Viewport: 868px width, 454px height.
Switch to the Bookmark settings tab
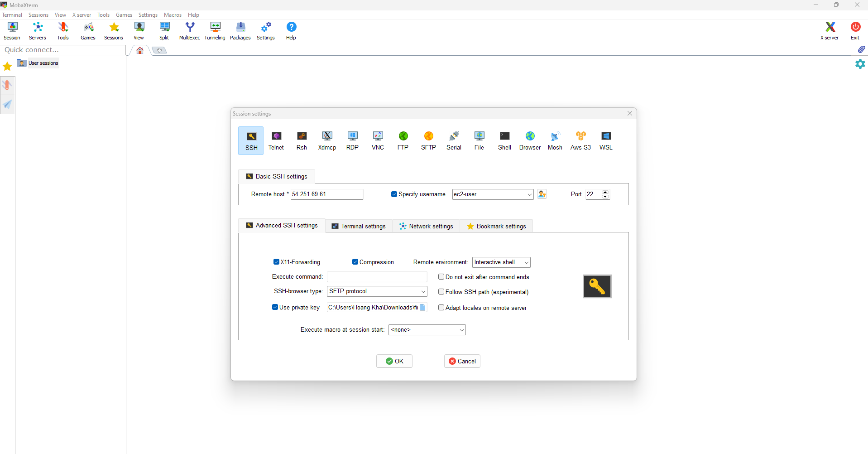pos(496,226)
